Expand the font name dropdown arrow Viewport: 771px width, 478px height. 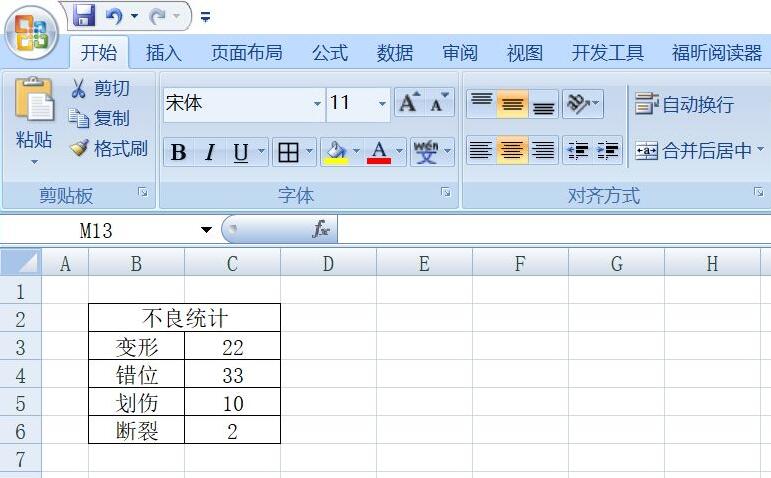click(318, 104)
